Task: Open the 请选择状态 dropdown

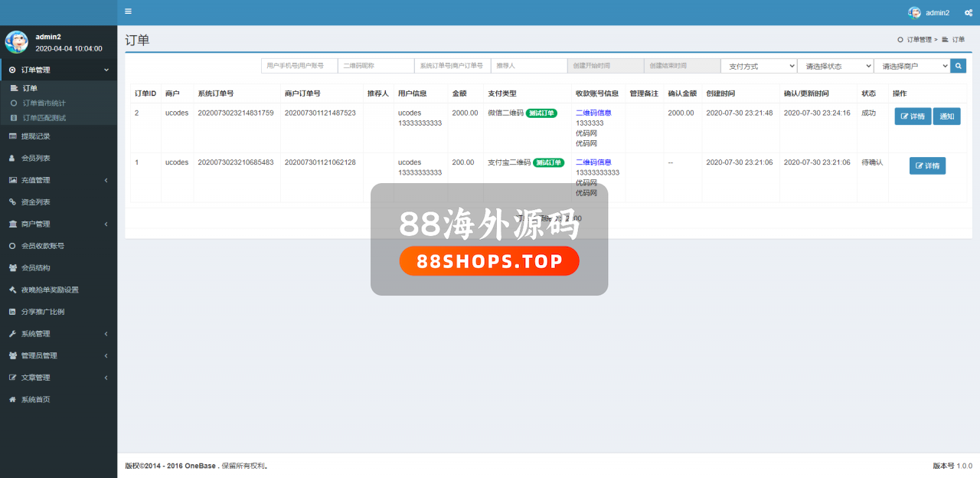Action: click(835, 67)
